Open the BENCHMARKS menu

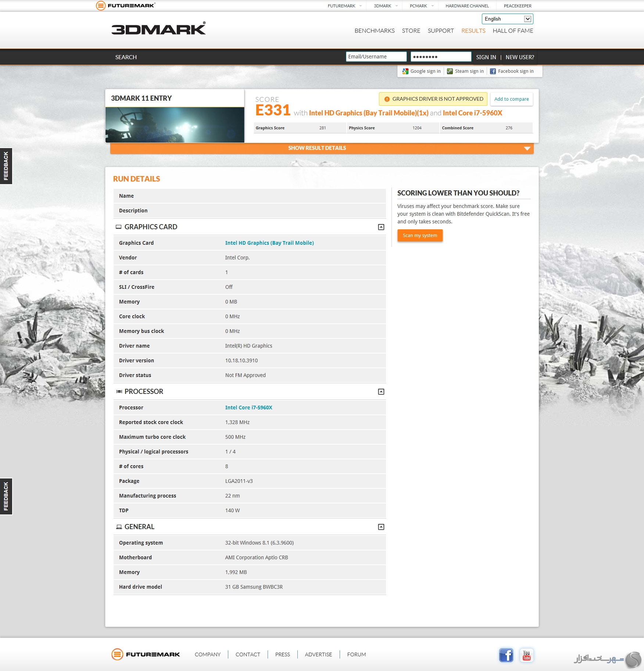[x=375, y=31]
